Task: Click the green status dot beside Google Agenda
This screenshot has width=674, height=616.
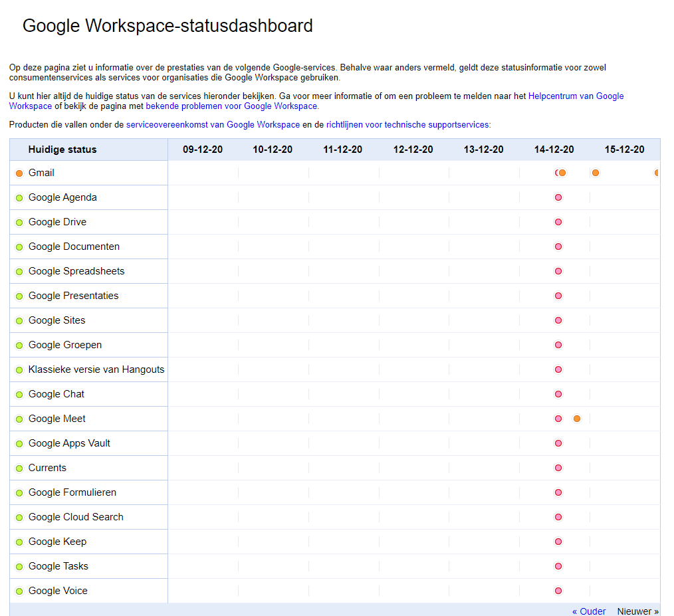Action: point(19,198)
